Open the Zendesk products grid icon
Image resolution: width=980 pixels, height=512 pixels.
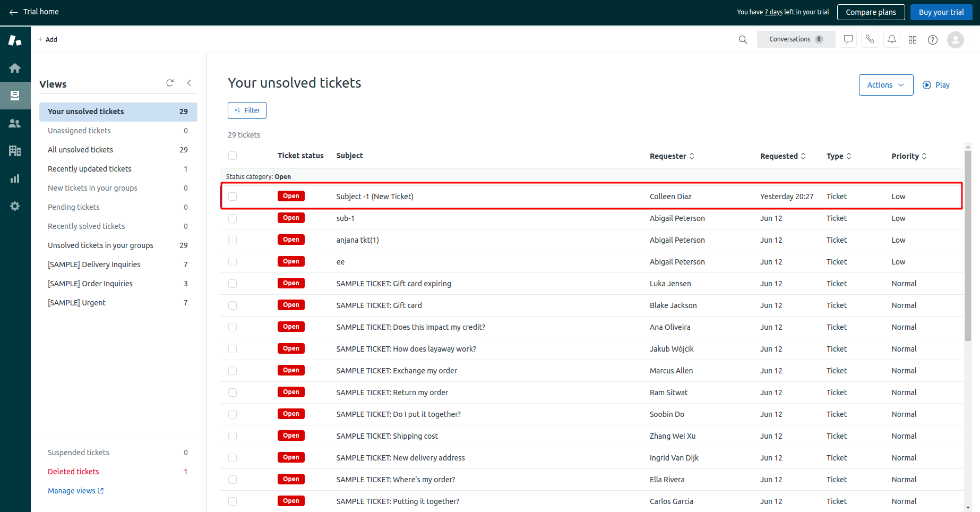click(x=913, y=40)
